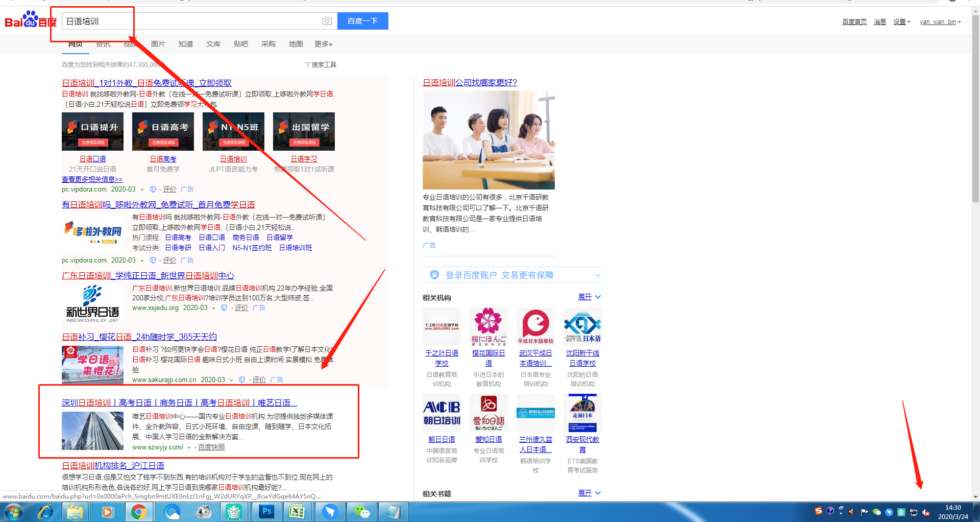Open the N5-N1签约班 link

(252, 248)
